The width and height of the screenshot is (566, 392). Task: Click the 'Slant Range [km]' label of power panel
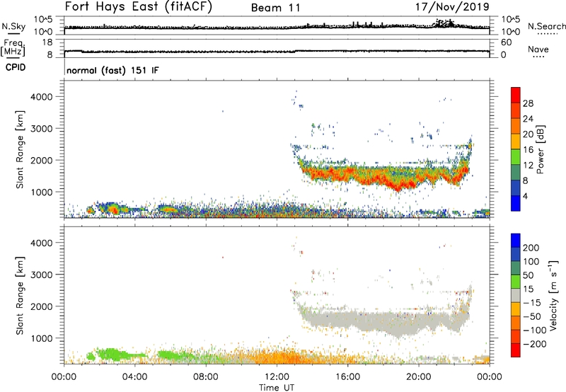point(21,149)
